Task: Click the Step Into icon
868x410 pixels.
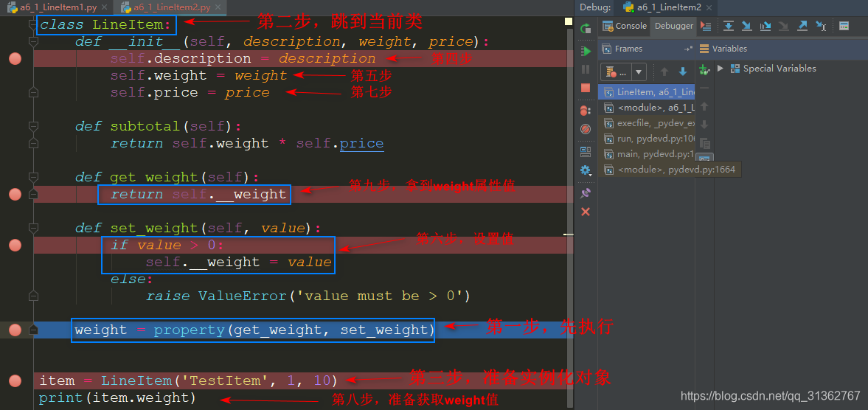Action: click(x=746, y=26)
